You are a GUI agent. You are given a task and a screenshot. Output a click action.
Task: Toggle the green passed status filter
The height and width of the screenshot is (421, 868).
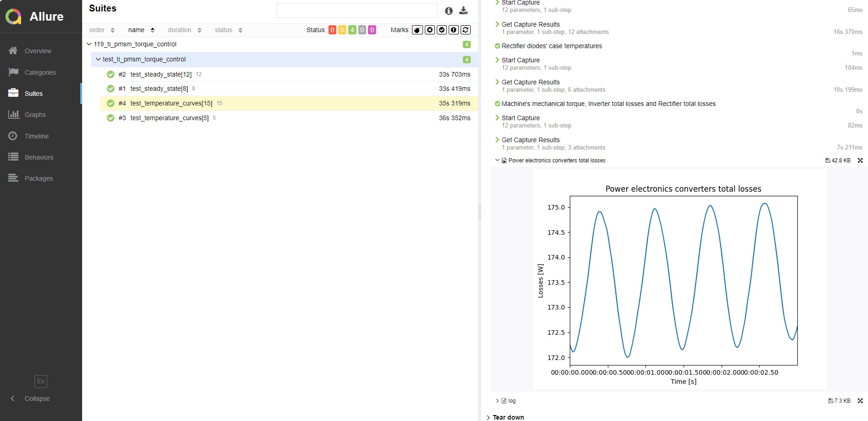click(352, 30)
